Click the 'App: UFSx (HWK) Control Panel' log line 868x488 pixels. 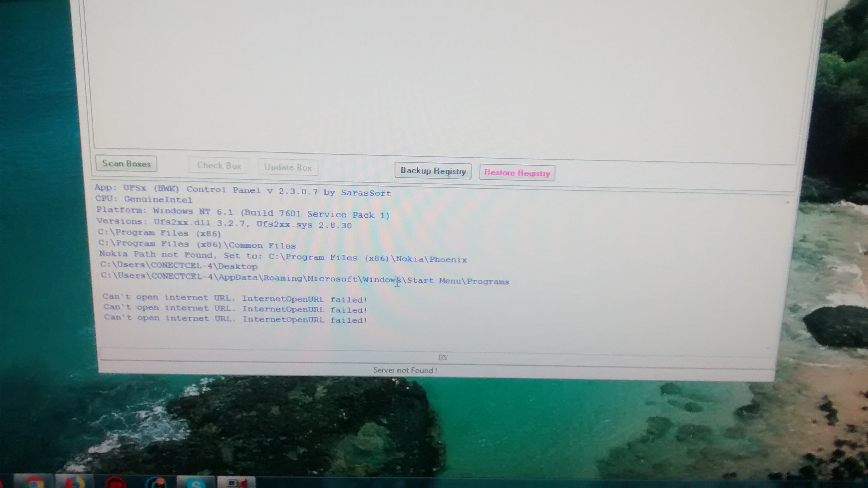click(x=243, y=191)
